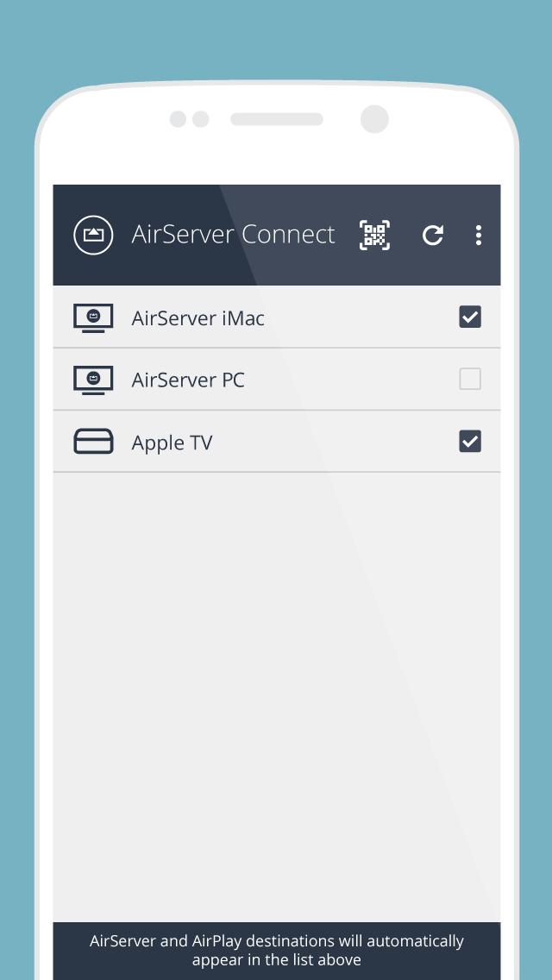The image size is (552, 980).
Task: Tap the Apple TV device icon
Action: tap(93, 441)
